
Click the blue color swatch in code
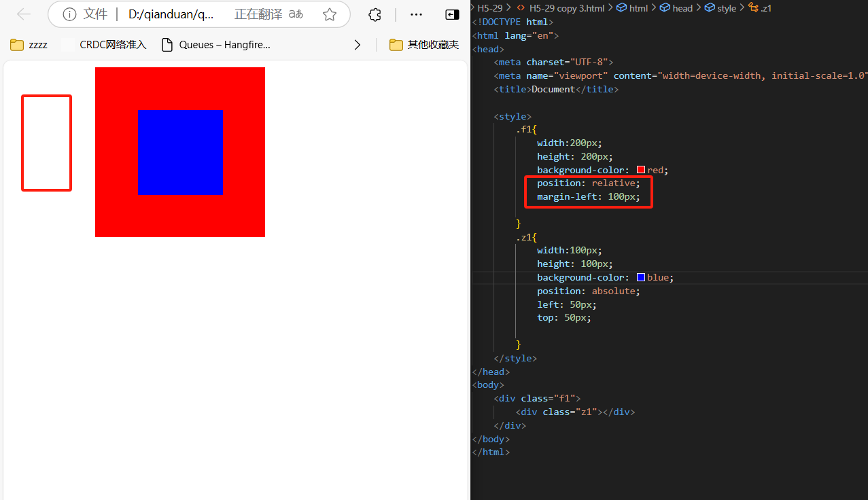point(641,277)
